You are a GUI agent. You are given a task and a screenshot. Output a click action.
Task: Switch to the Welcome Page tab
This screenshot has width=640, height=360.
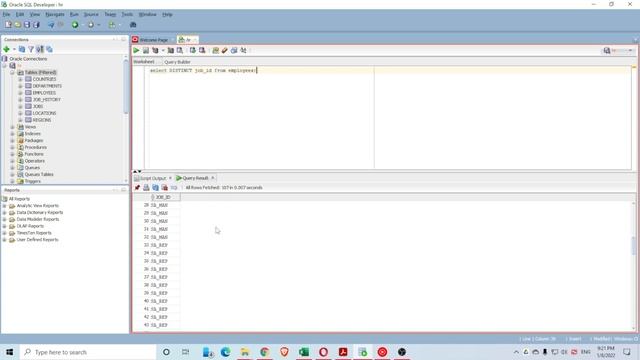(x=153, y=40)
